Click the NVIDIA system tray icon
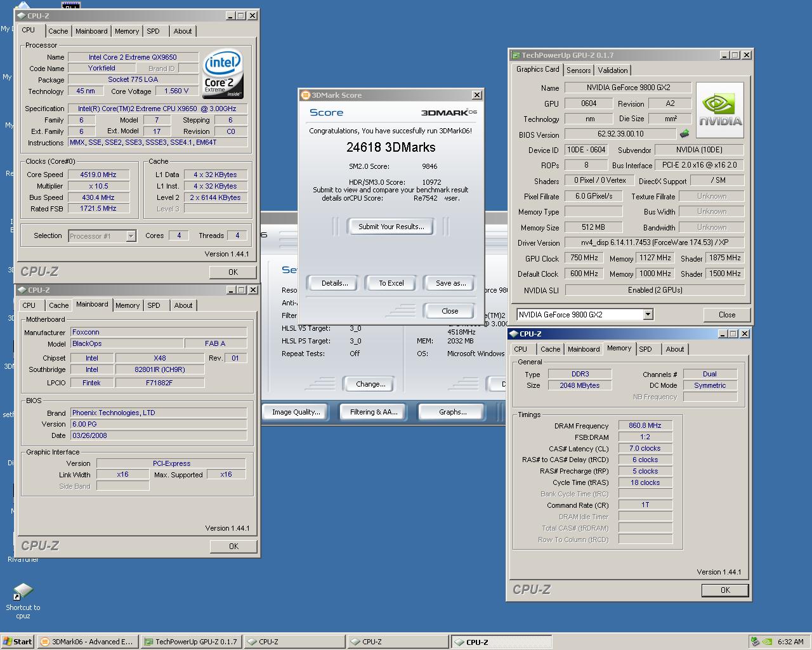Image resolution: width=812 pixels, height=650 pixels. pos(767,642)
